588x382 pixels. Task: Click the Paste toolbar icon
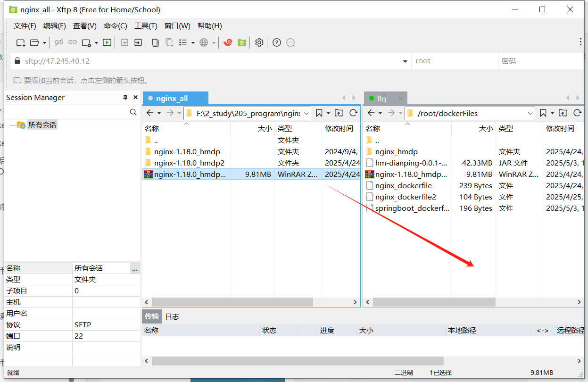[x=169, y=42]
